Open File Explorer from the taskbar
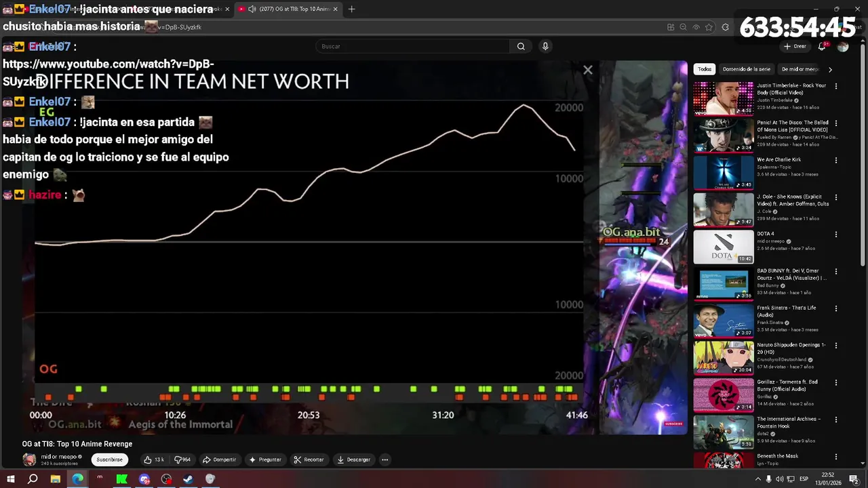This screenshot has height=488, width=868. pyautogui.click(x=56, y=479)
